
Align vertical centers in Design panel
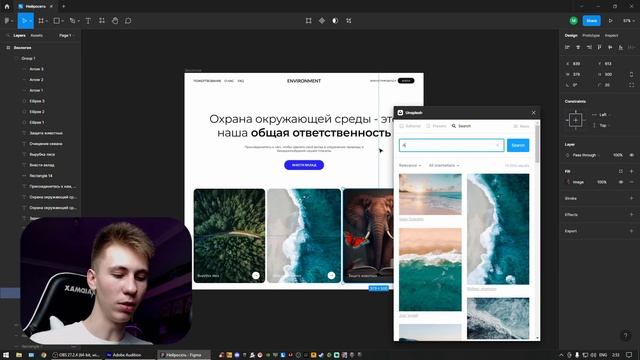pos(610,48)
